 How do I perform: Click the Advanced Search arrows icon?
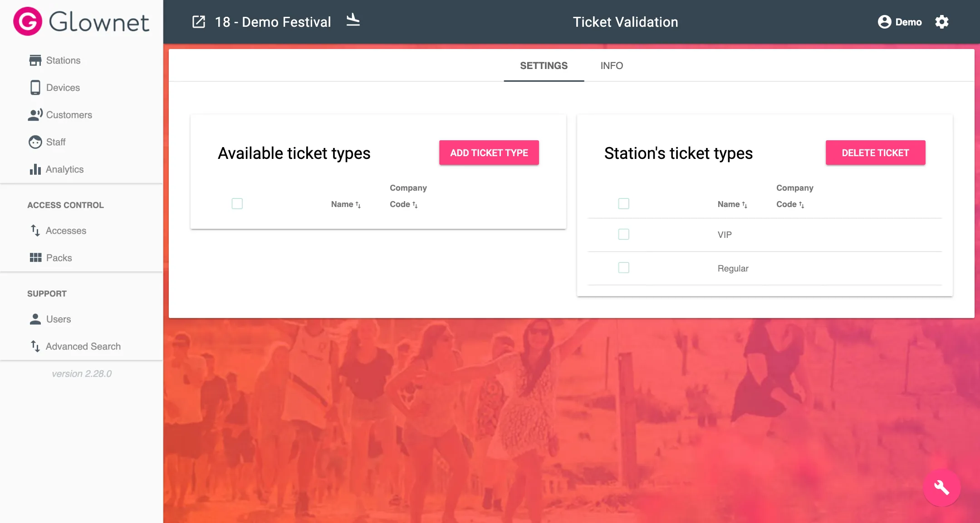[x=35, y=346]
